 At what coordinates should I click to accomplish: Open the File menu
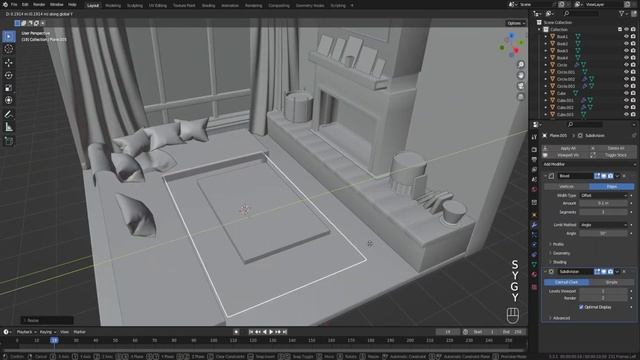(14, 4)
